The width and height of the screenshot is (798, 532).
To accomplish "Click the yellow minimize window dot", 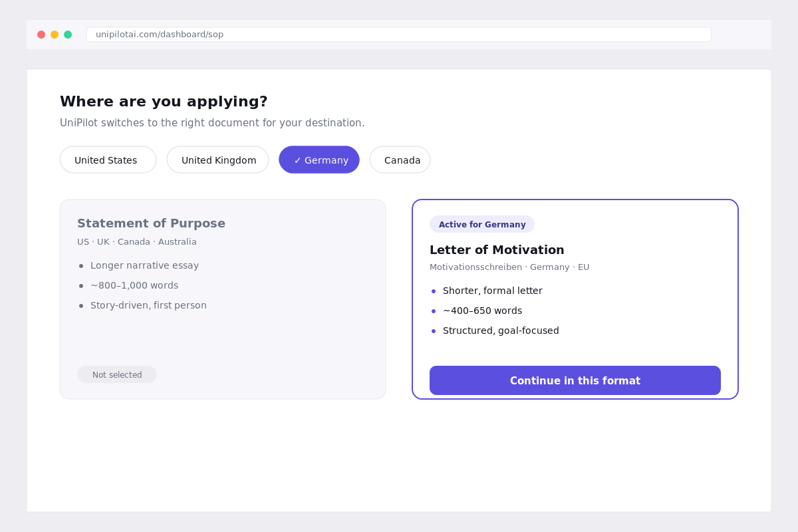I will (x=55, y=35).
